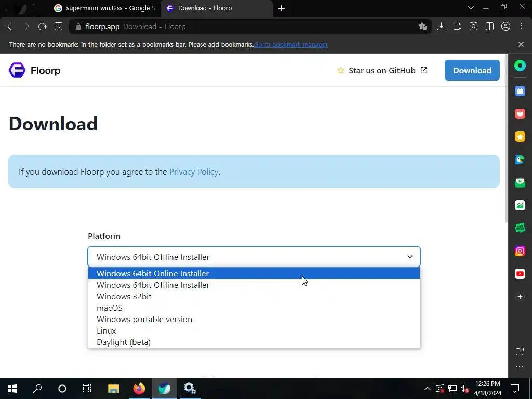Open the user profile icon

[x=506, y=26]
